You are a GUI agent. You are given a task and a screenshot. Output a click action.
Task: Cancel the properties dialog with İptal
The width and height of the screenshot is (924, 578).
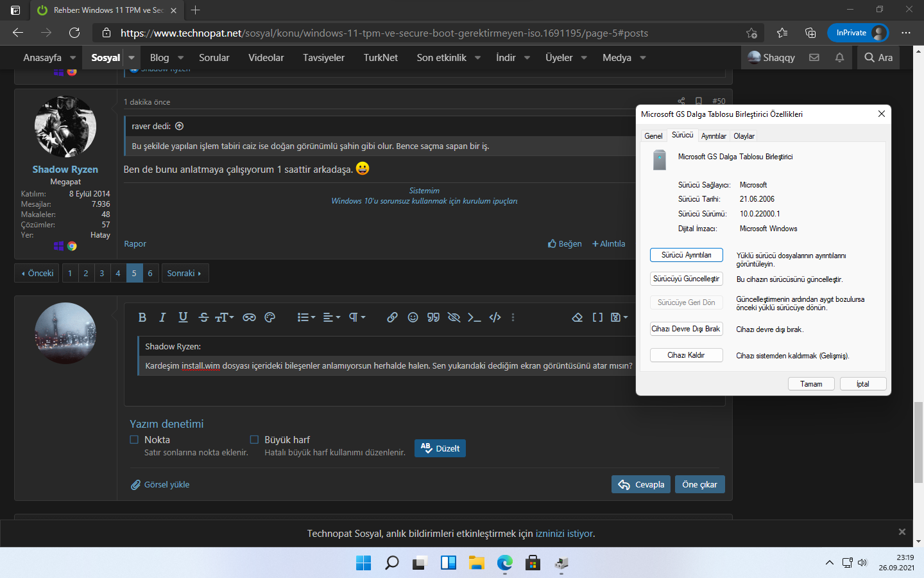point(863,384)
